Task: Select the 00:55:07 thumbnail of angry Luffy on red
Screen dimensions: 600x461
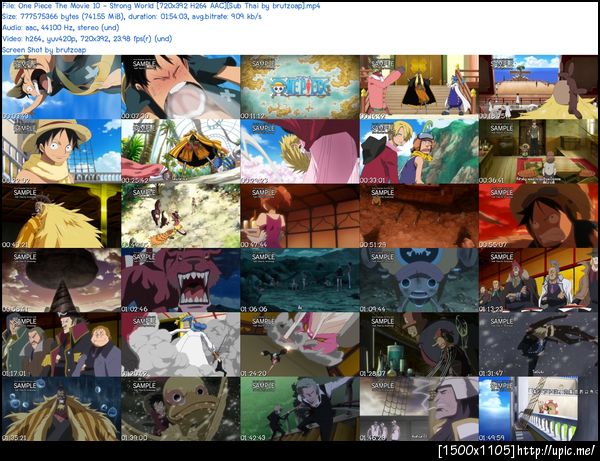Action: (538, 216)
